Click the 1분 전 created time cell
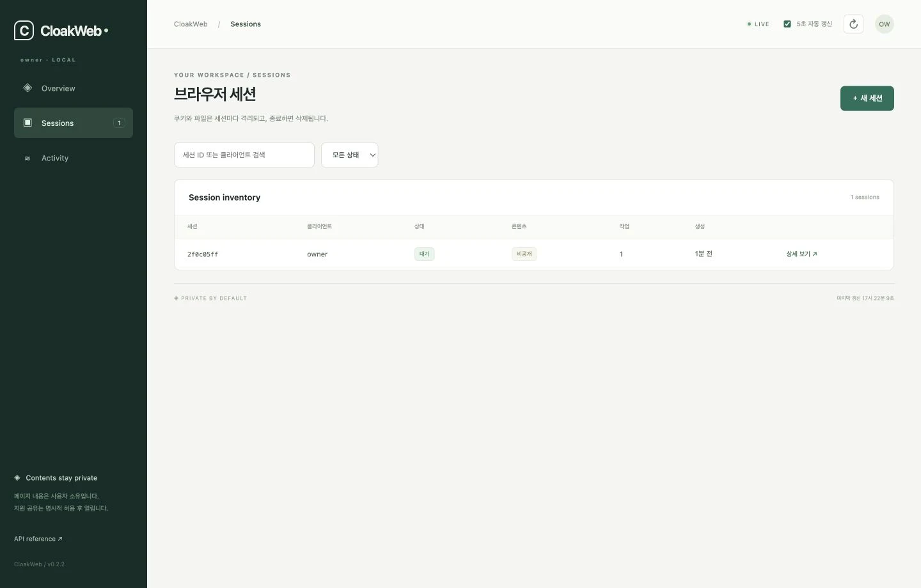This screenshot has height=588, width=921. coord(704,254)
